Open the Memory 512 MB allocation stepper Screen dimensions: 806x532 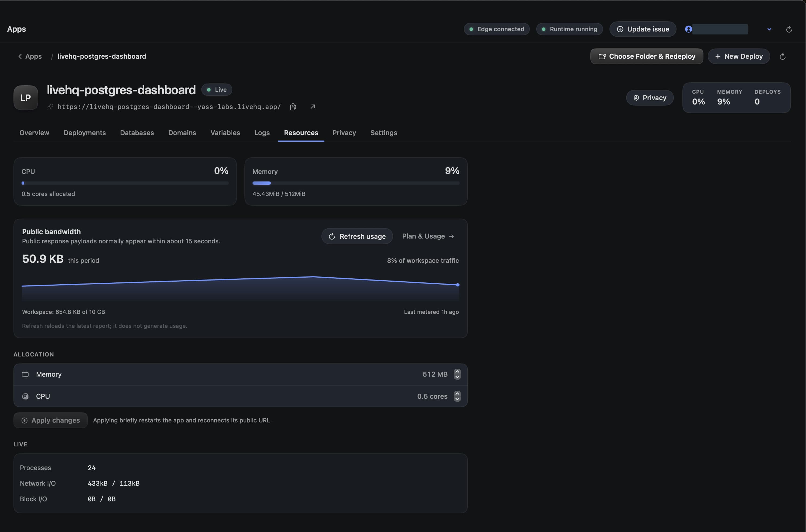click(457, 374)
